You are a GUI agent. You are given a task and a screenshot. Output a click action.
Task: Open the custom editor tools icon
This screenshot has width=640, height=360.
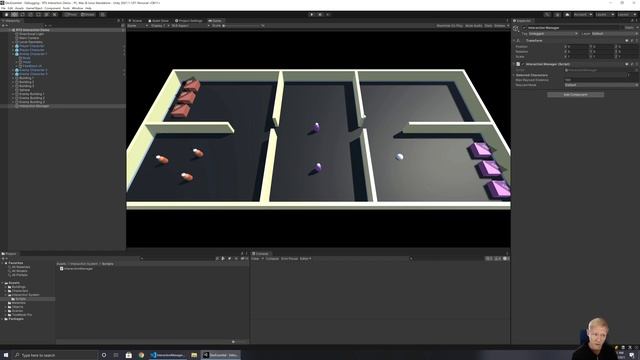[55, 14]
